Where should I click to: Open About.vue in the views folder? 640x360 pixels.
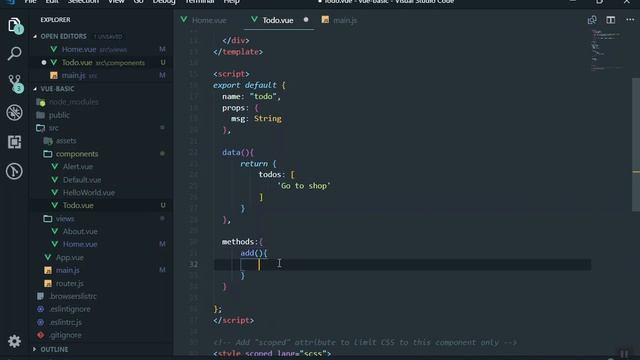tap(80, 231)
